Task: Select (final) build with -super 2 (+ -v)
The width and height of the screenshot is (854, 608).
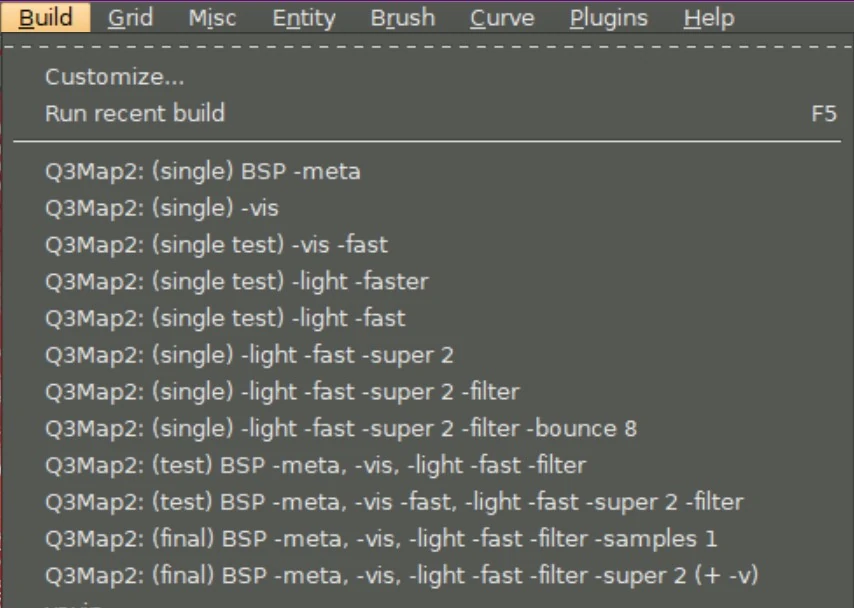Action: (401, 576)
